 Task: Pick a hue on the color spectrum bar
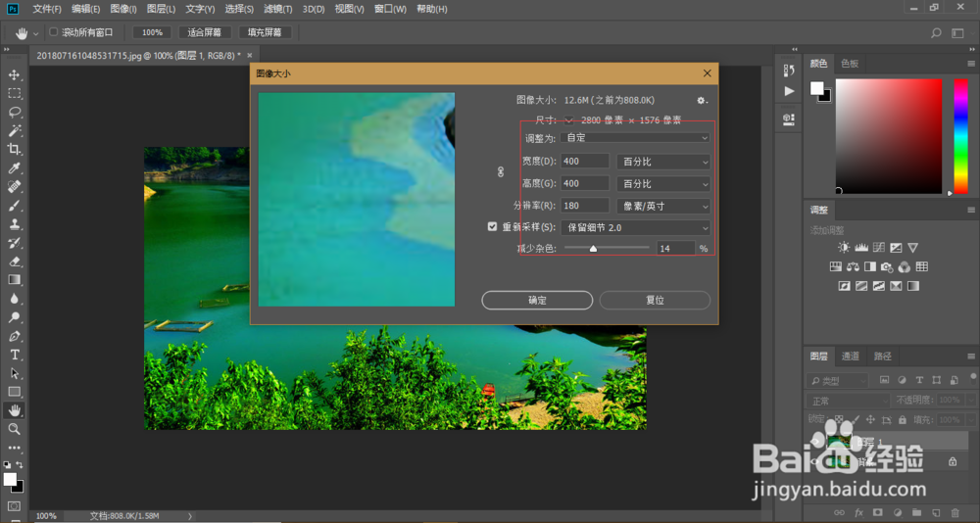960,136
